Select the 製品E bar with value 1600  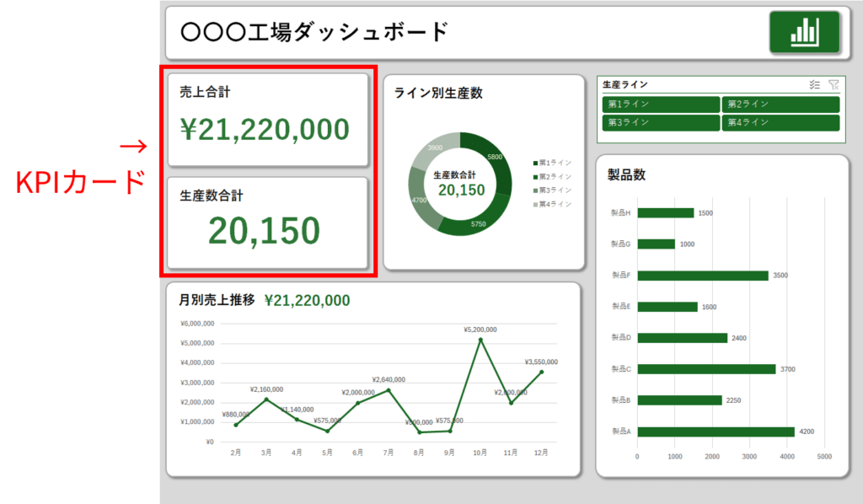(667, 307)
